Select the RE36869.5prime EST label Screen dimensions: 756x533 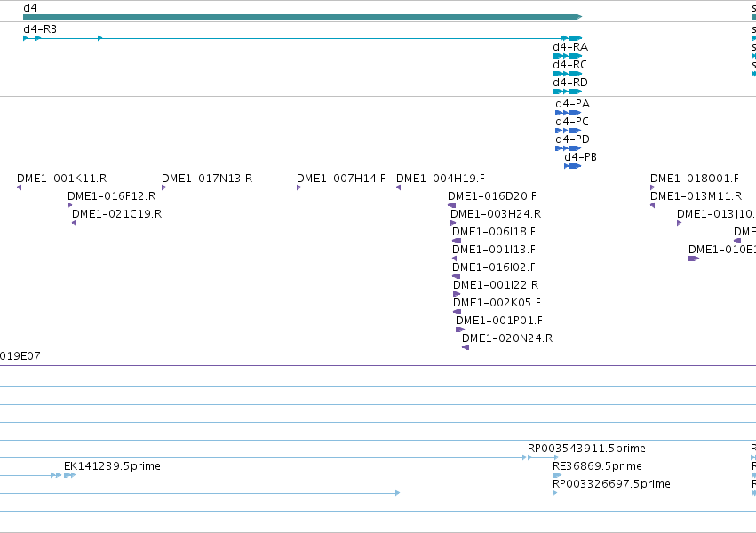click(597, 466)
